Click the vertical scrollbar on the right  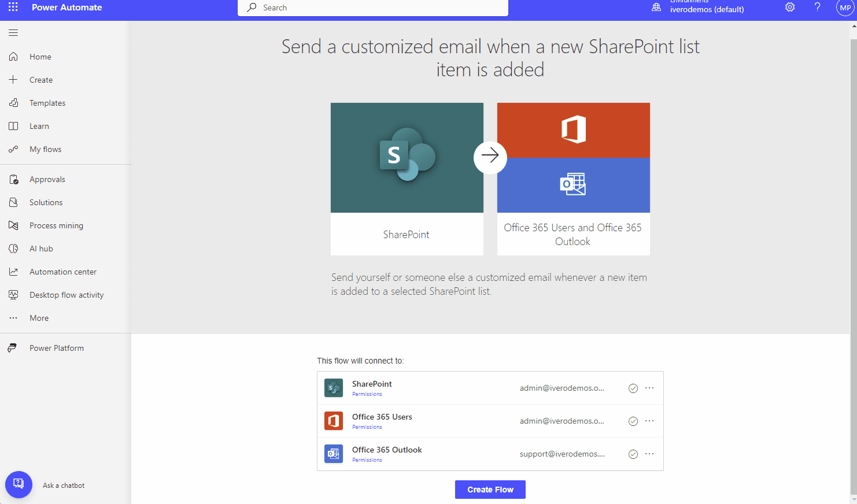pos(853,231)
